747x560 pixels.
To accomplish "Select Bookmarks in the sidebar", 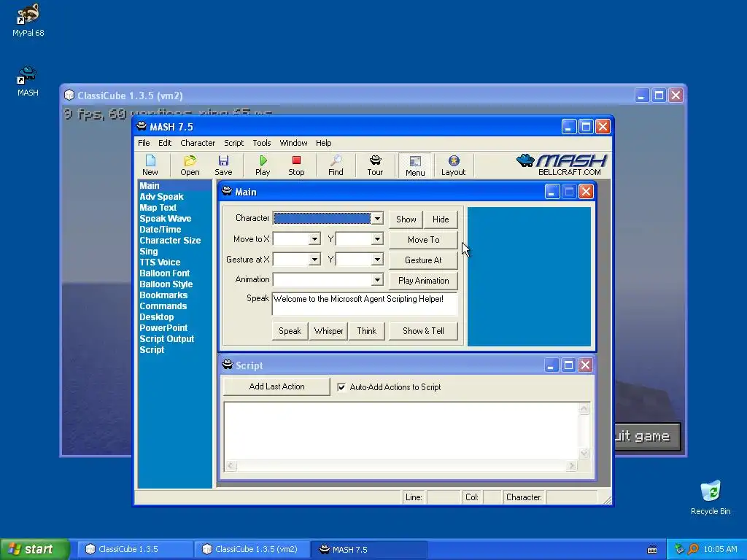I will coord(163,295).
